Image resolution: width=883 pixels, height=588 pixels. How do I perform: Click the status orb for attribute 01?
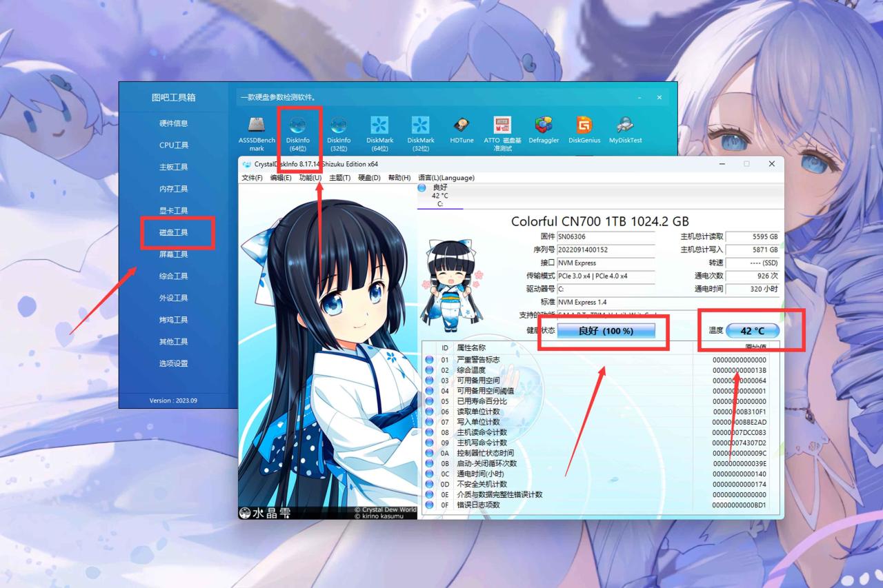429,360
